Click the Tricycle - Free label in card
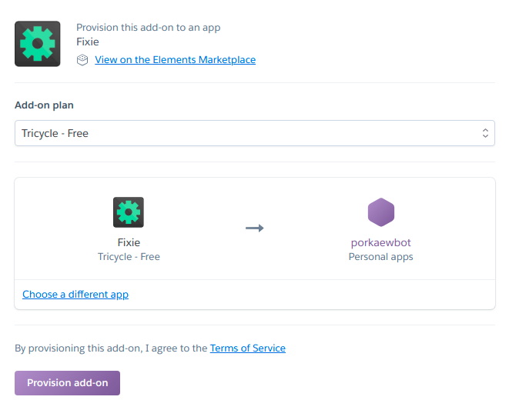The width and height of the screenshot is (509, 420). (x=129, y=257)
